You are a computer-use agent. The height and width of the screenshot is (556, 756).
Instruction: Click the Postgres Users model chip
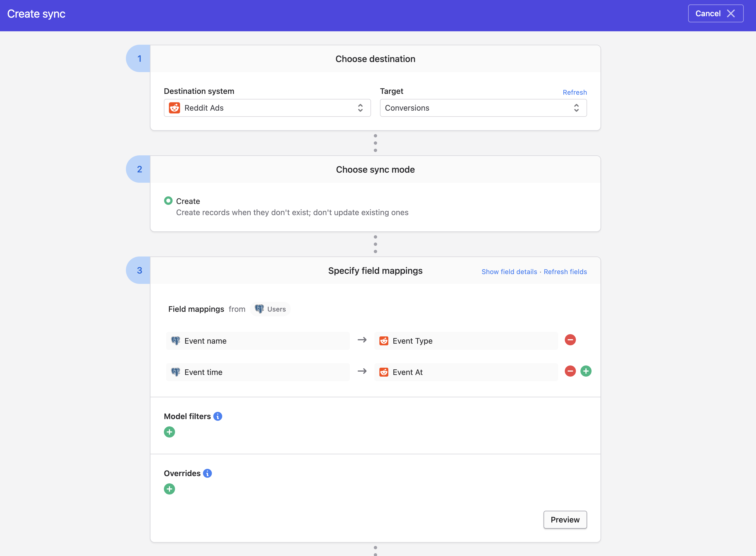click(271, 309)
